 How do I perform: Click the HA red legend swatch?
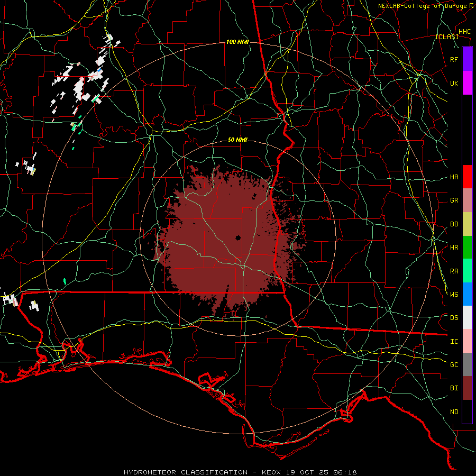pyautogui.click(x=467, y=177)
